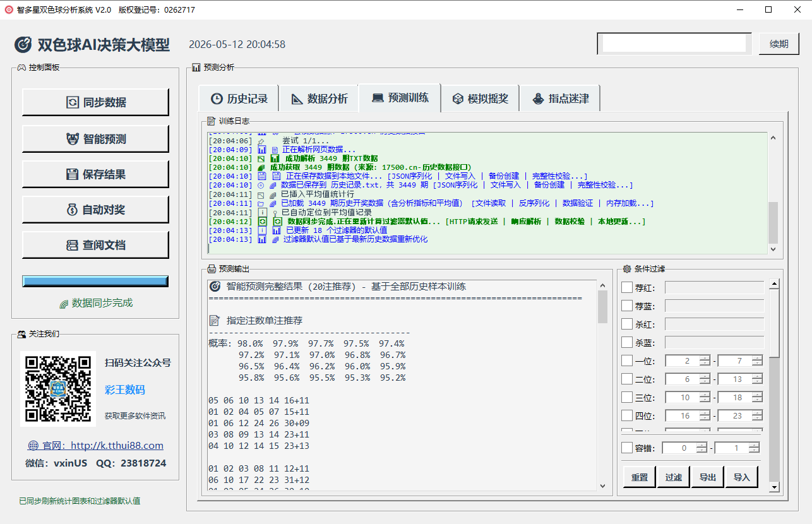Click the notepad icon next to 训练日志

(x=212, y=121)
